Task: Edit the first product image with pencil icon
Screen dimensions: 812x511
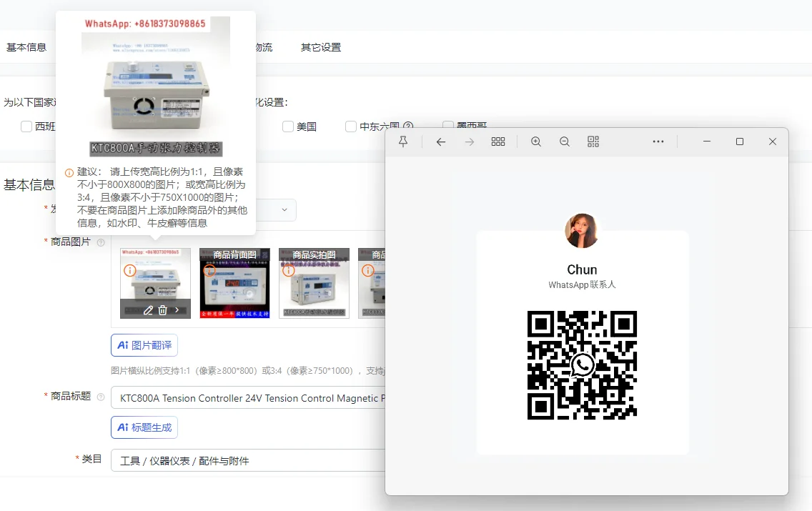Action: (148, 310)
